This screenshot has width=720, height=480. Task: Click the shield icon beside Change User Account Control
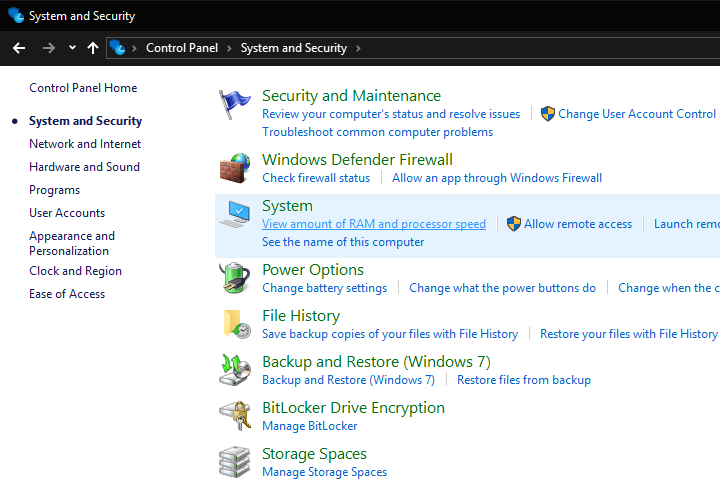coord(548,113)
